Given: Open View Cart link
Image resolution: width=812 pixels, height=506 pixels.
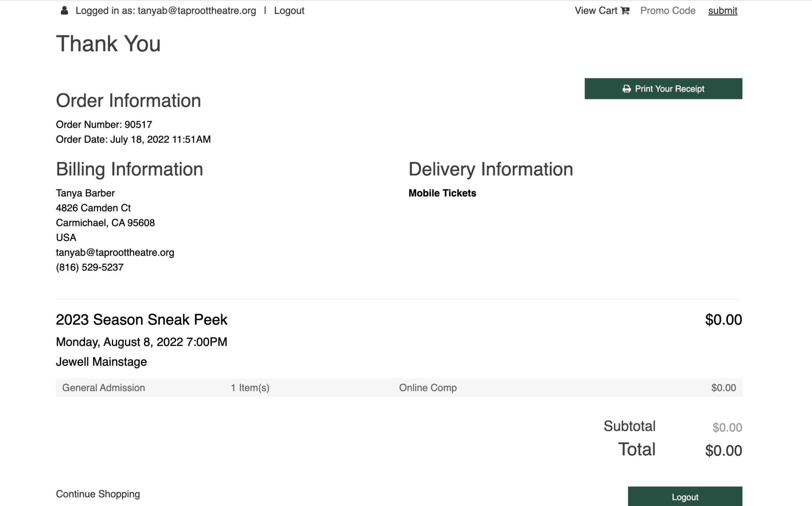Looking at the screenshot, I should [596, 11].
